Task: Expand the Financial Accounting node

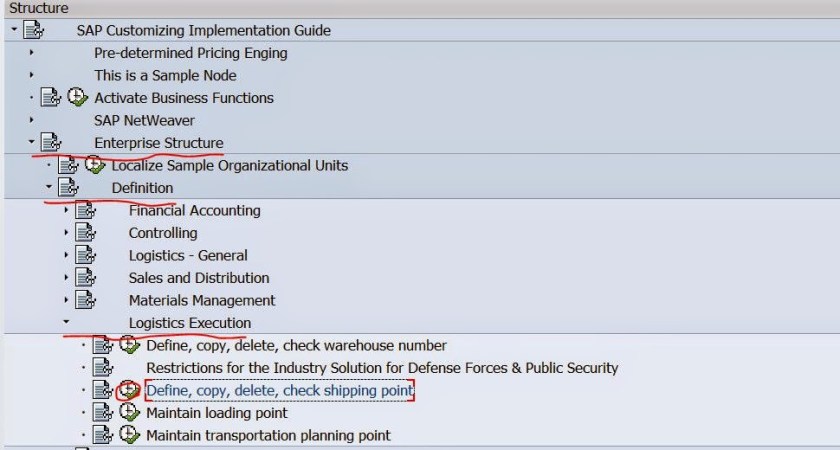Action: click(66, 210)
